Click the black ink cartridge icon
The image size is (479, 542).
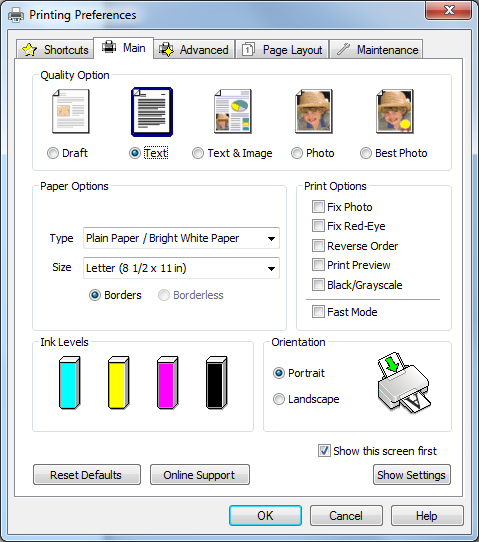(x=217, y=383)
